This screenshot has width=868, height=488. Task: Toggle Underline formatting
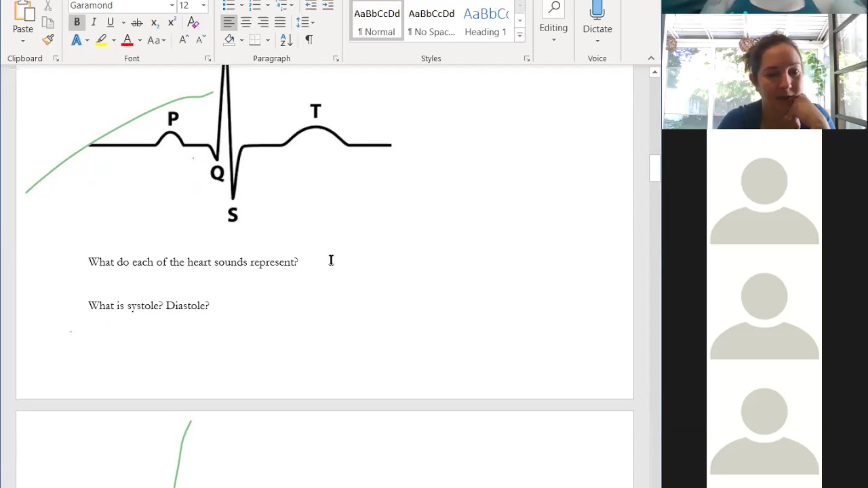point(110,22)
